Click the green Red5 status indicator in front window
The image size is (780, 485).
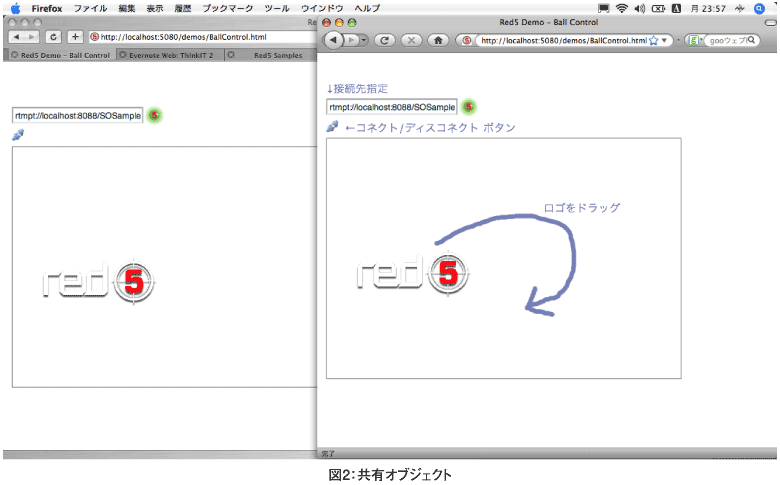click(468, 106)
